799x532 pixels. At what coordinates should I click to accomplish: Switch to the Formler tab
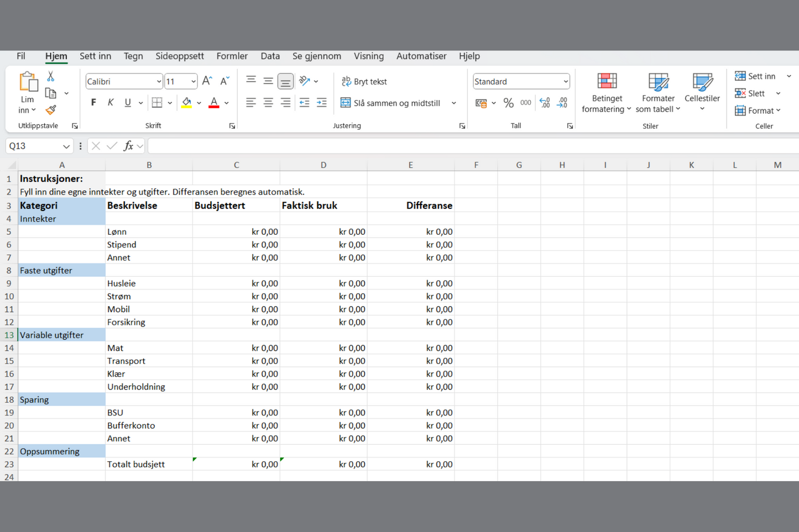[x=232, y=56]
